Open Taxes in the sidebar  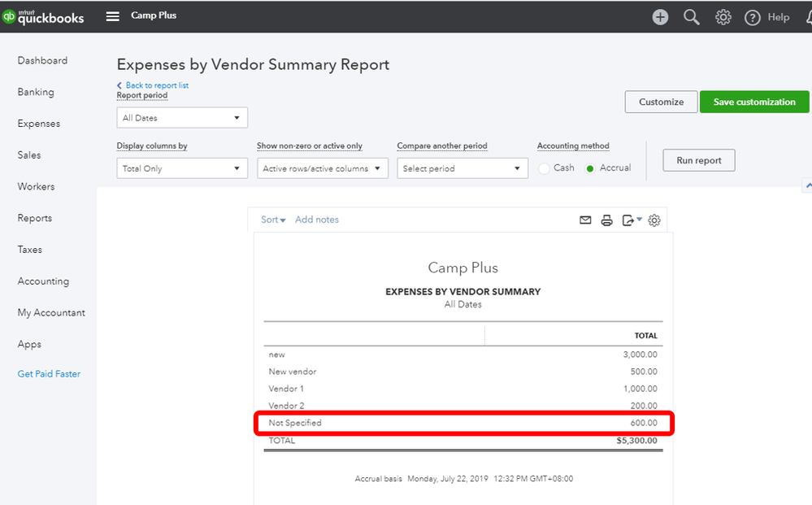(x=29, y=250)
